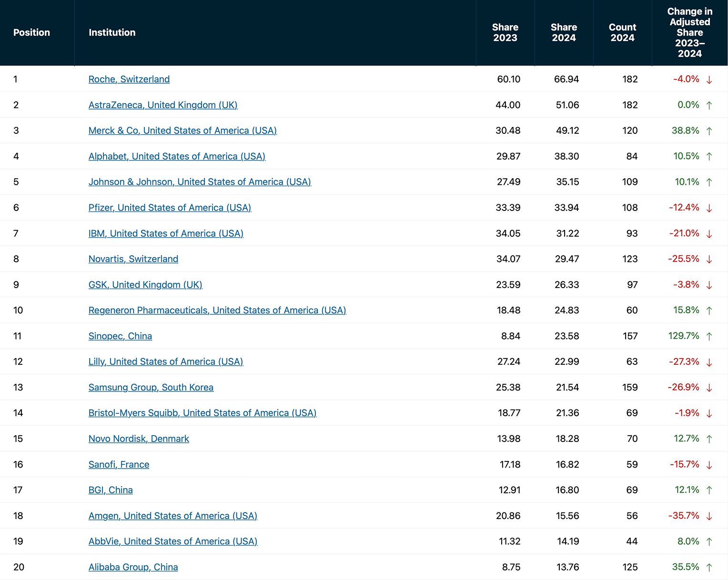Click the down arrow in the Sanofi row

point(709,465)
